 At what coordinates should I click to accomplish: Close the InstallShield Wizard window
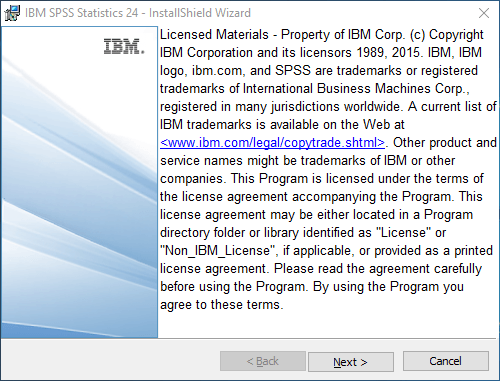(484, 13)
